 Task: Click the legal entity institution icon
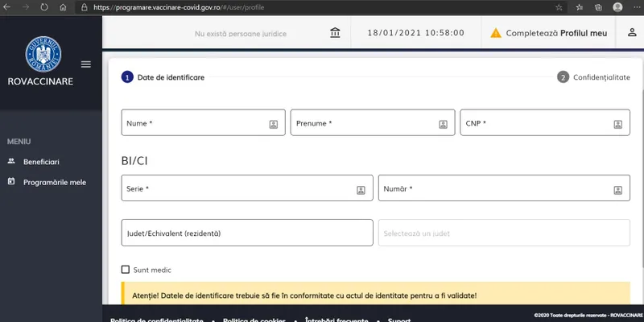[x=335, y=33]
